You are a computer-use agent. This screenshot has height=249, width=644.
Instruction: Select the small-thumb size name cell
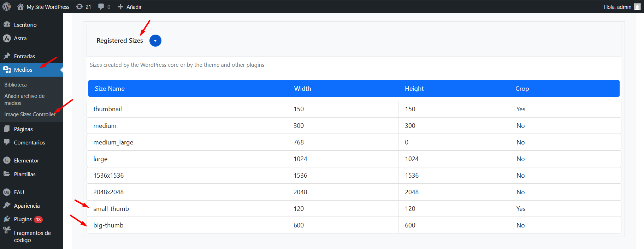click(187, 209)
